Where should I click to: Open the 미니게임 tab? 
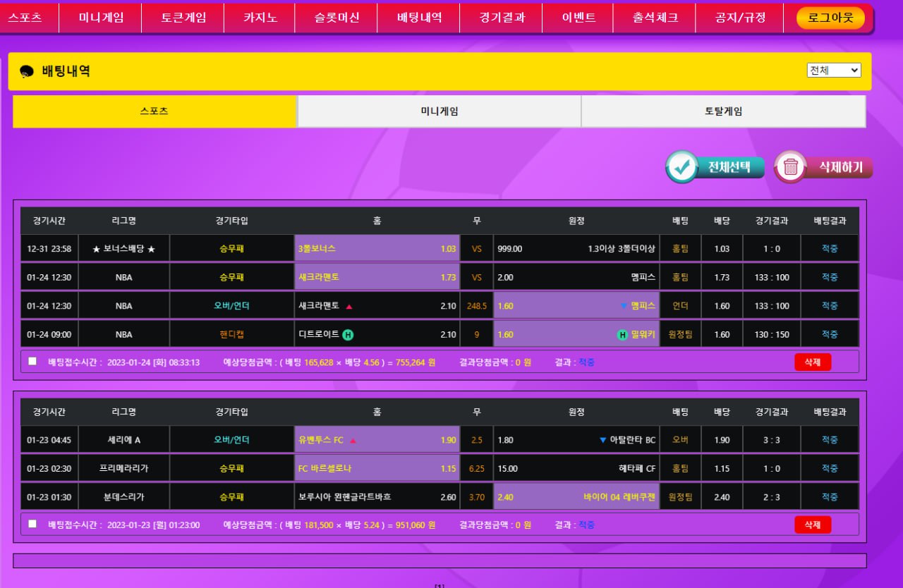(439, 111)
